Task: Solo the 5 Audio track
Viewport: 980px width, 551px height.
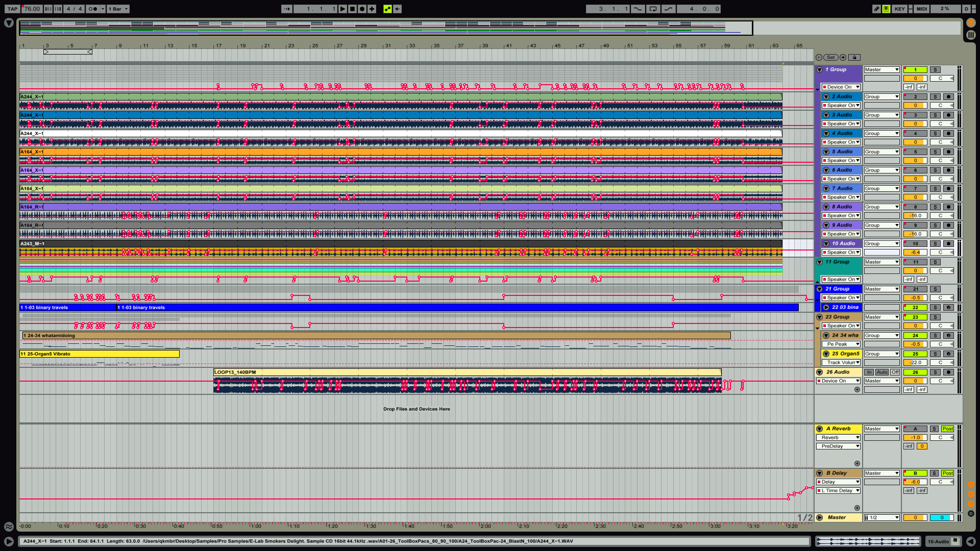Action: click(x=935, y=152)
